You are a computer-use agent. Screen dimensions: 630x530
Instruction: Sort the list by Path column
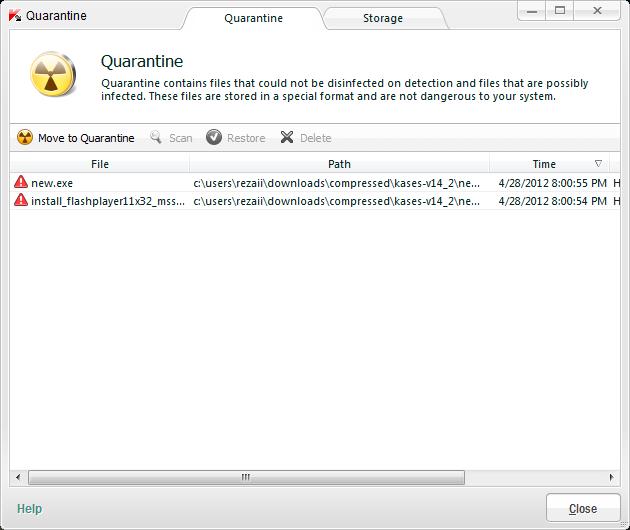(340, 164)
